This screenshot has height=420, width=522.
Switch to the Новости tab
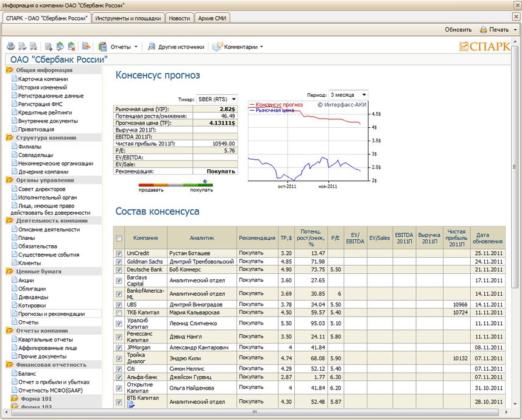(179, 18)
